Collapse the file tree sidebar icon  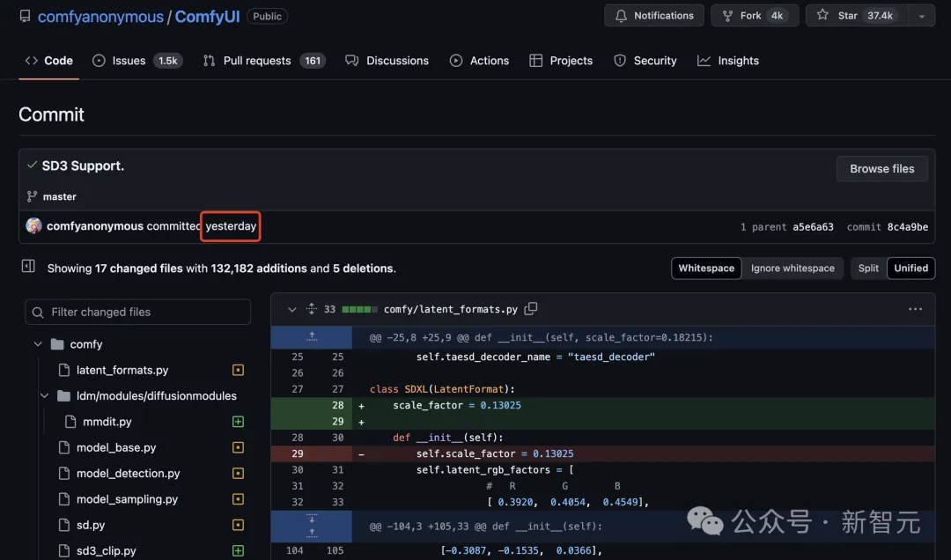click(28, 267)
